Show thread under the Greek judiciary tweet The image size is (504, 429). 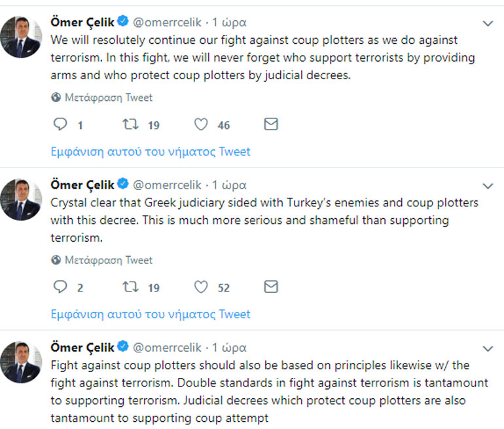151,314
